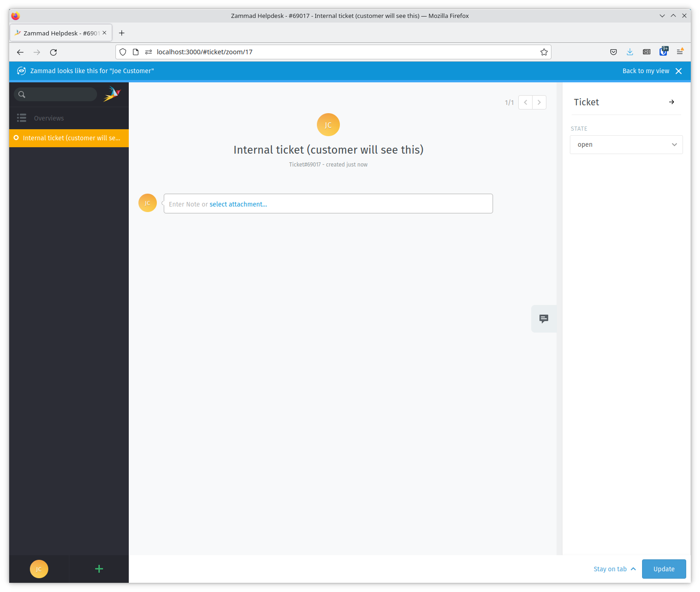The image size is (700, 592).
Task: Open the Overviews list icon in sidebar
Action: click(22, 118)
